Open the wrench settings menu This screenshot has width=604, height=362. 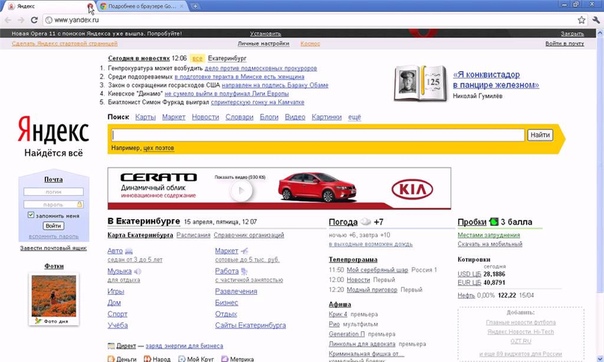click(x=596, y=20)
